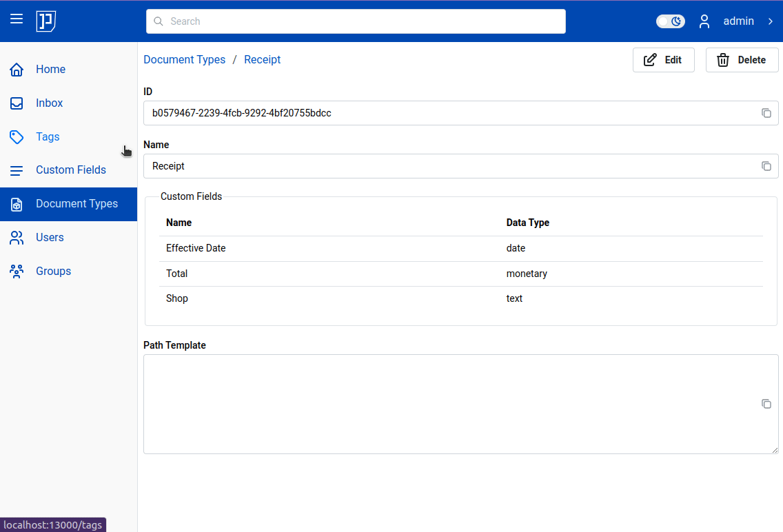Image resolution: width=783 pixels, height=532 pixels.
Task: Click the Delete button
Action: tap(742, 60)
